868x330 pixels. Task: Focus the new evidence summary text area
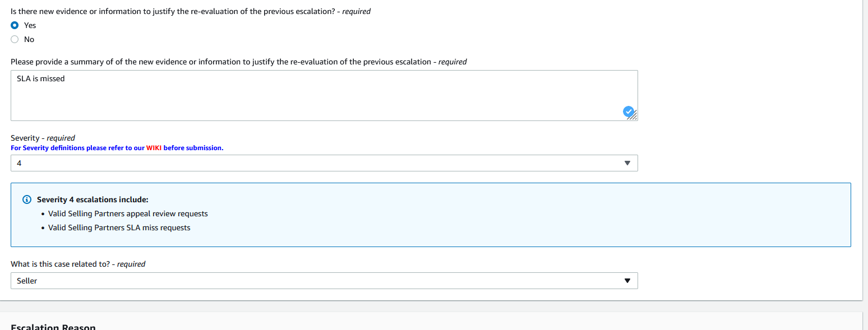coord(324,95)
